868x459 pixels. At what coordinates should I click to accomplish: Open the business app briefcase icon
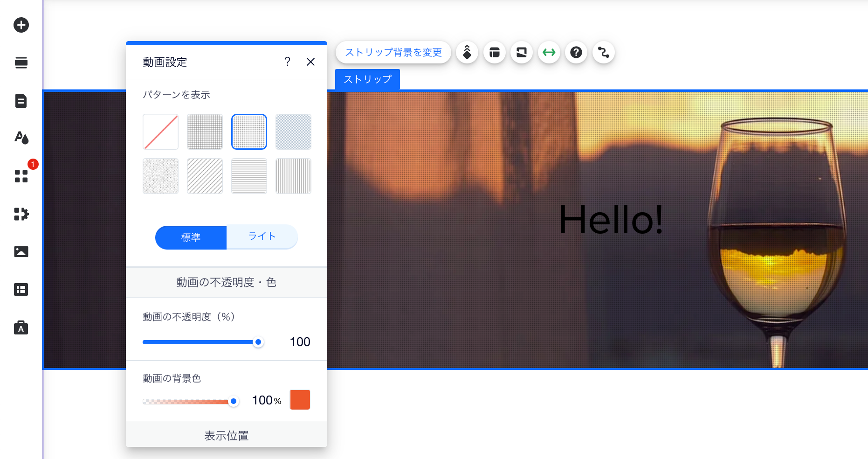pyautogui.click(x=21, y=328)
